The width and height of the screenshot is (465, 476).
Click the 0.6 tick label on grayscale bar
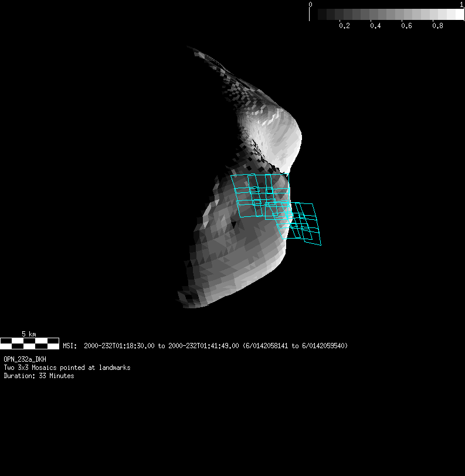(406, 26)
